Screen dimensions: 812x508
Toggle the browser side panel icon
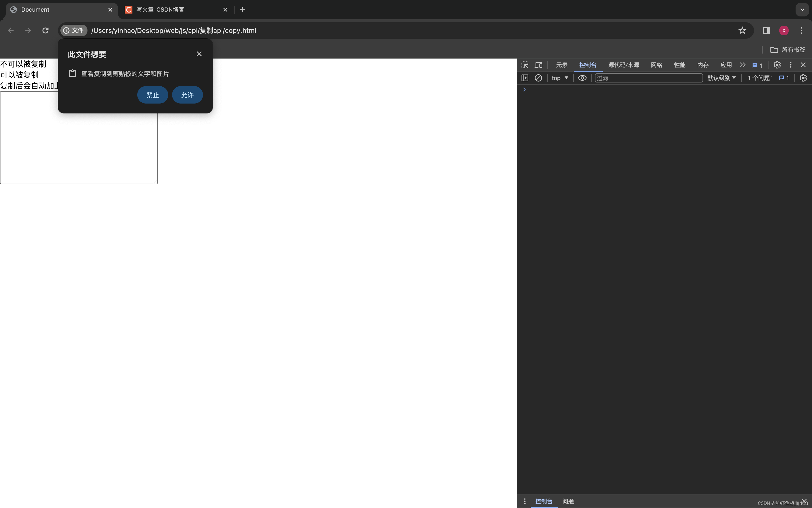[766, 30]
